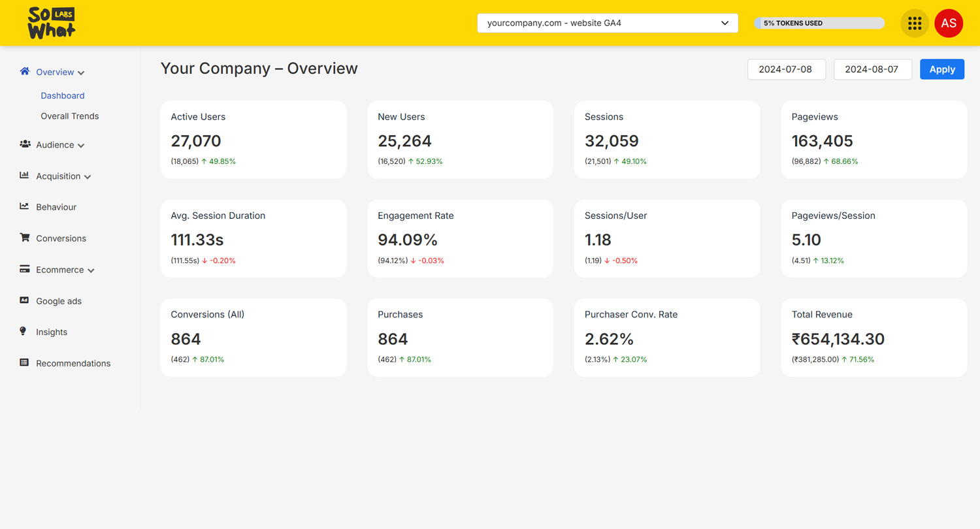980x529 pixels.
Task: Click the Sessions value 32,059
Action: click(x=612, y=141)
